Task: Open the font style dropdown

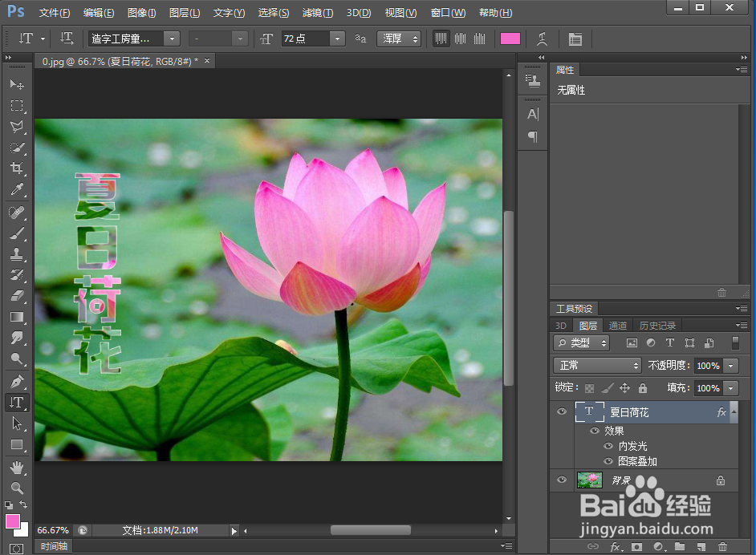Action: [x=240, y=38]
